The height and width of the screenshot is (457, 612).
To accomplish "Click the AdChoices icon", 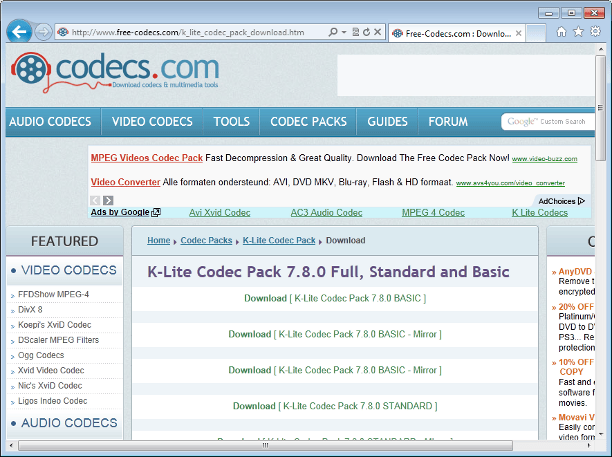I will pyautogui.click(x=581, y=201).
